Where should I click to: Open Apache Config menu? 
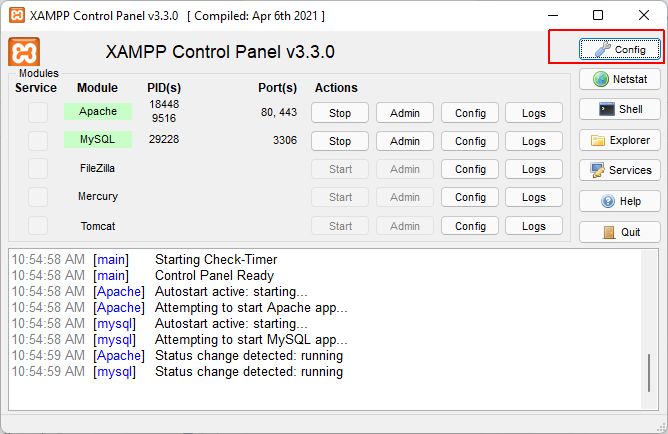[x=470, y=113]
